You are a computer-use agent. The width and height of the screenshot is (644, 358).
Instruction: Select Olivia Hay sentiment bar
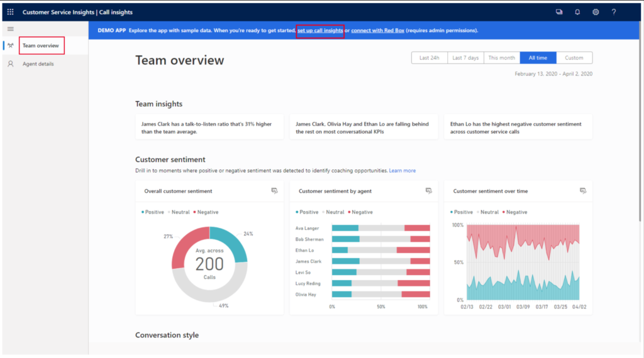coord(380,295)
